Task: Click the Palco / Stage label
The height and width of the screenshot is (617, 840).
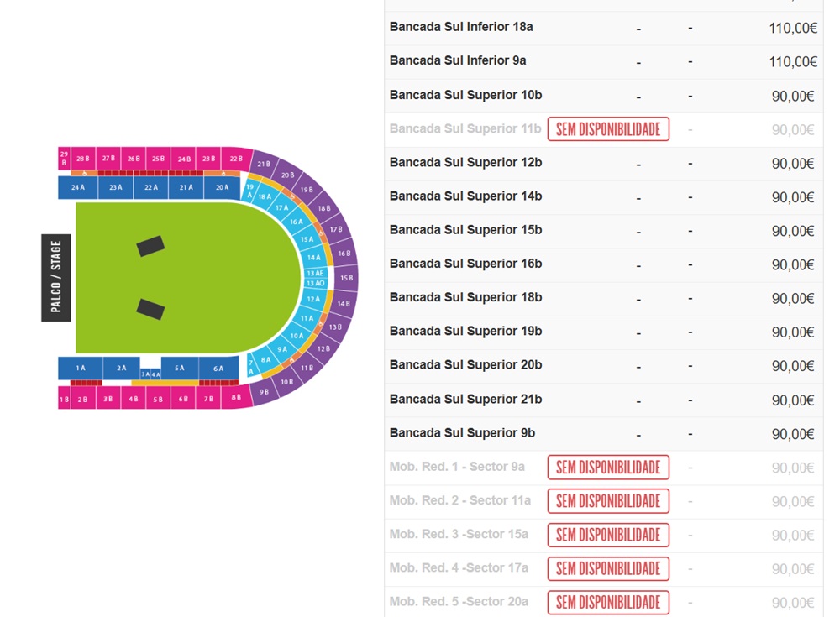Action: tap(56, 277)
